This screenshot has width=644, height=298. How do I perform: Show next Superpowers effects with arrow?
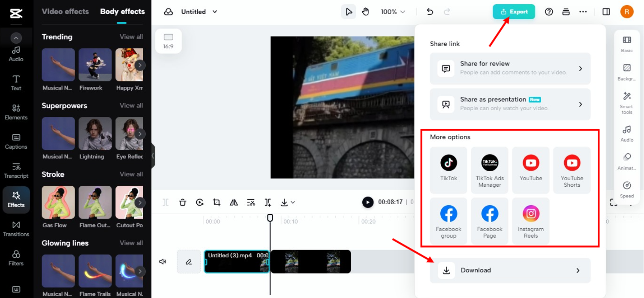coord(140,134)
